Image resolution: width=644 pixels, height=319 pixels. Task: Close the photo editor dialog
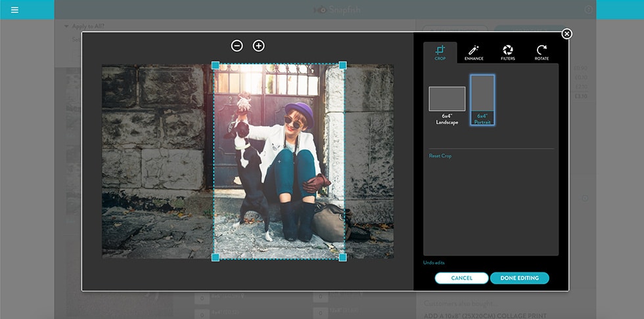tap(566, 34)
